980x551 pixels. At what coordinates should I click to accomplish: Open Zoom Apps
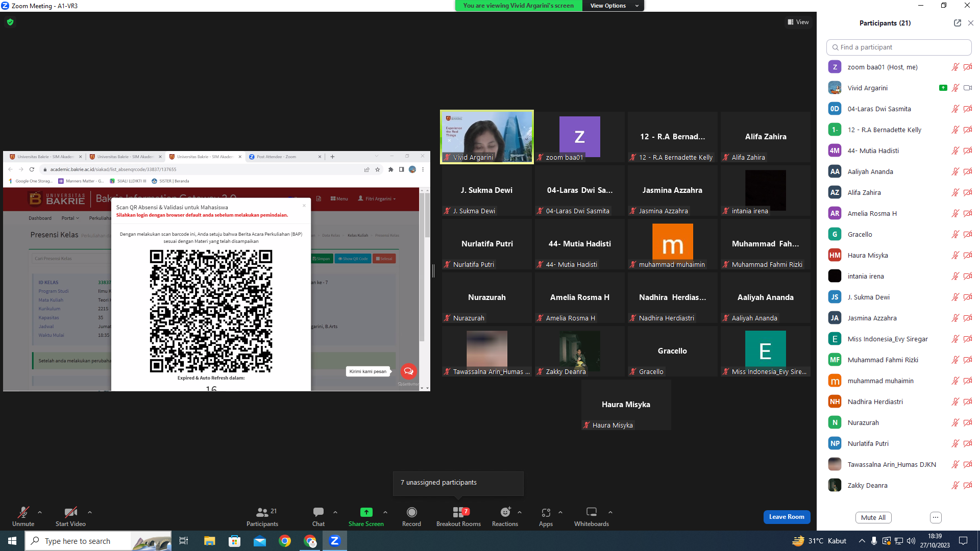[x=546, y=516]
